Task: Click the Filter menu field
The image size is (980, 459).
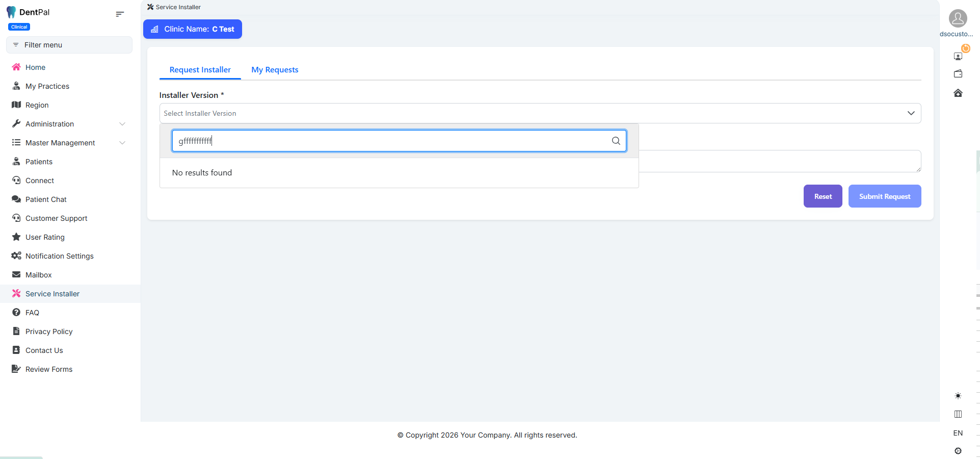Action: click(69, 45)
